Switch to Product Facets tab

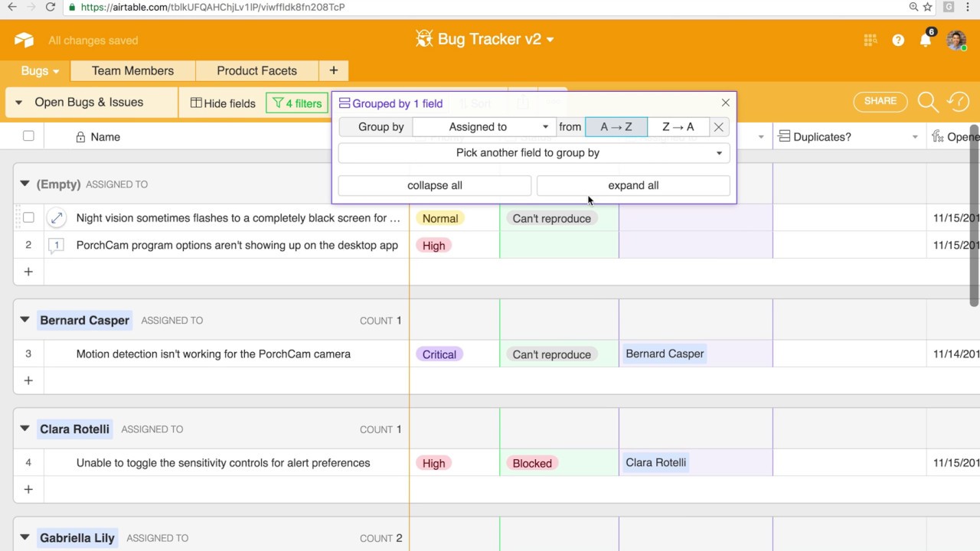click(256, 70)
